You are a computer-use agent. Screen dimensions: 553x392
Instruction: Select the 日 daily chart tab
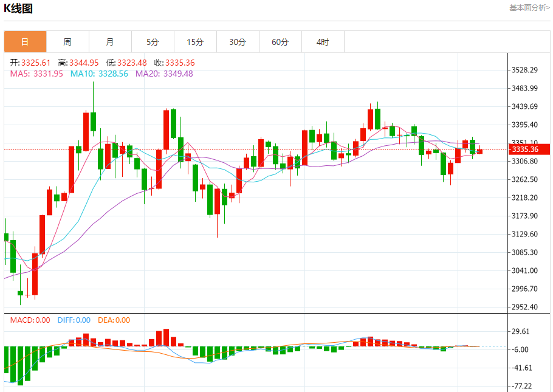[x=25, y=42]
